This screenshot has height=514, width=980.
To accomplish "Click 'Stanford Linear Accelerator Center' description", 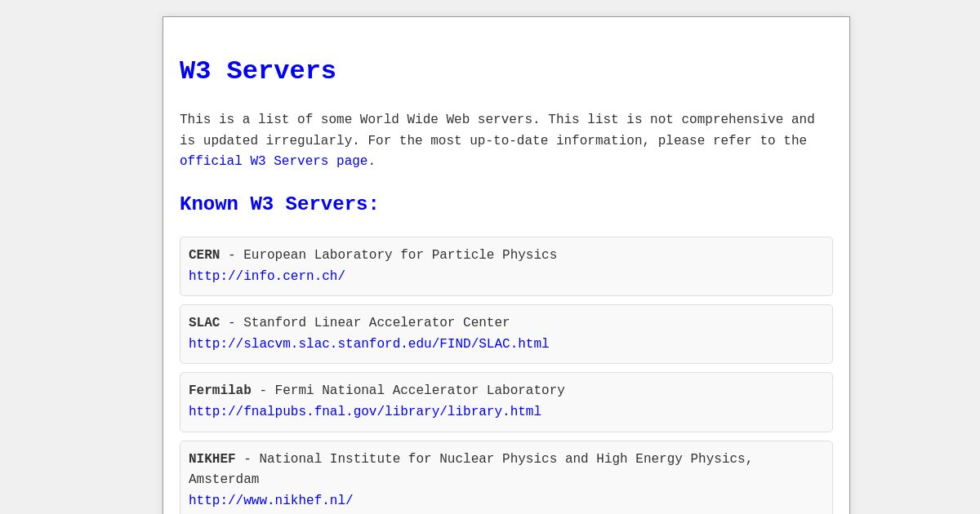I will click(x=376, y=323).
